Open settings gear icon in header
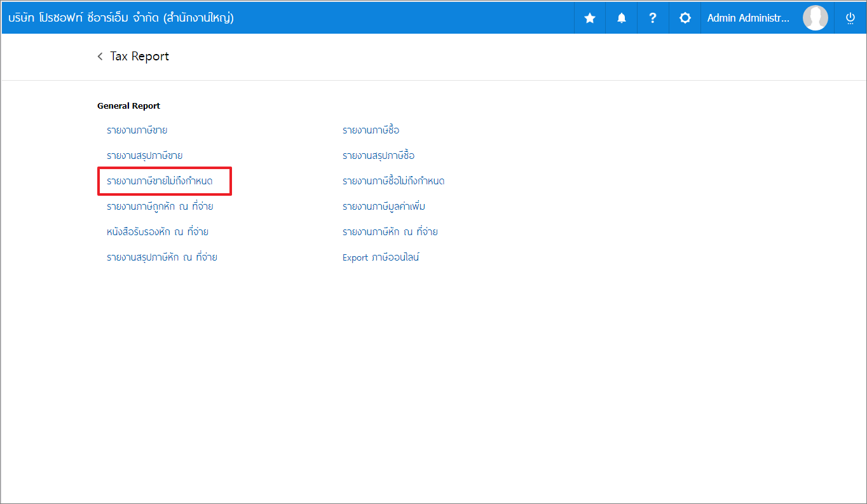This screenshot has width=867, height=504. 685,18
